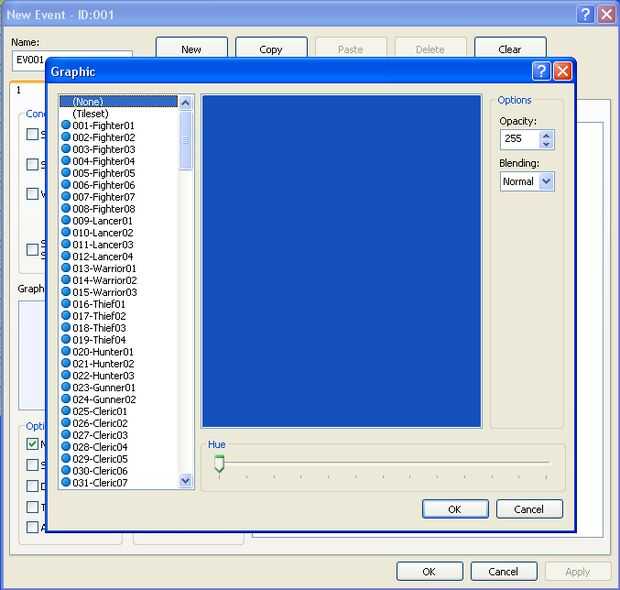620x590 pixels.
Task: Click the blue icon beside 023-Gunner01
Action: [x=66, y=387]
